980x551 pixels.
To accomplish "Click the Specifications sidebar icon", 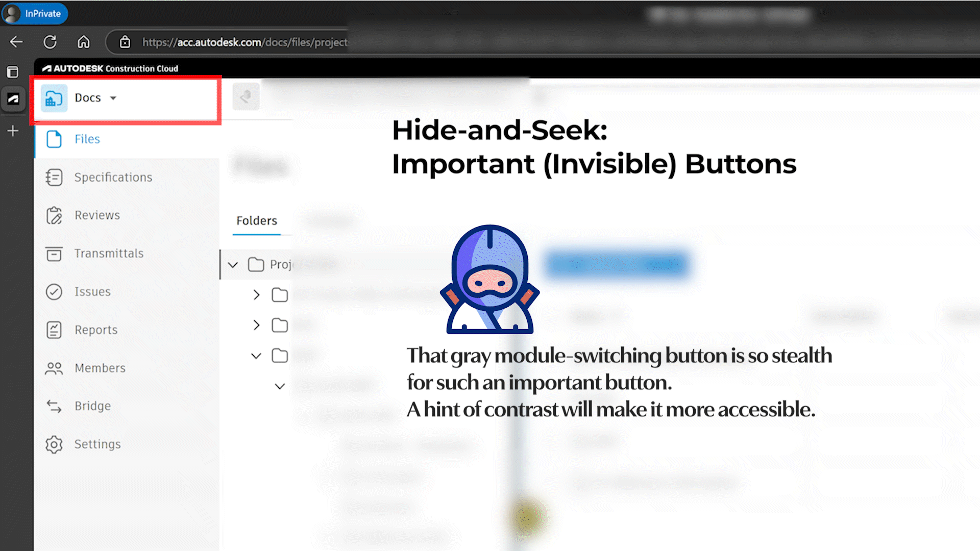I will point(54,178).
